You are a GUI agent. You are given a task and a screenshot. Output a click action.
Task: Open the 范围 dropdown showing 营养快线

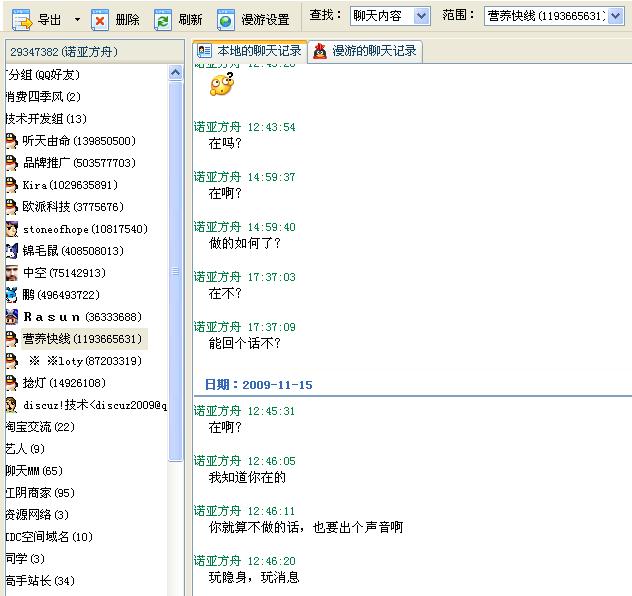point(615,16)
